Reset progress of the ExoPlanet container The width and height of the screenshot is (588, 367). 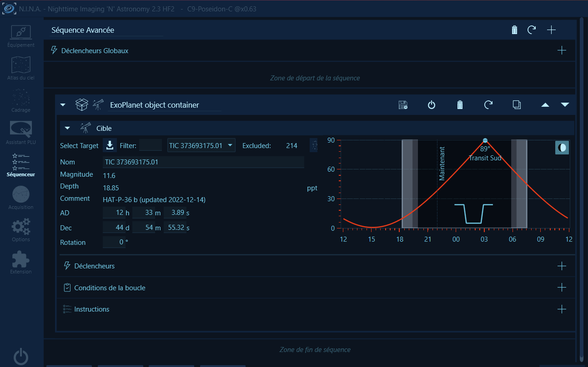point(488,105)
